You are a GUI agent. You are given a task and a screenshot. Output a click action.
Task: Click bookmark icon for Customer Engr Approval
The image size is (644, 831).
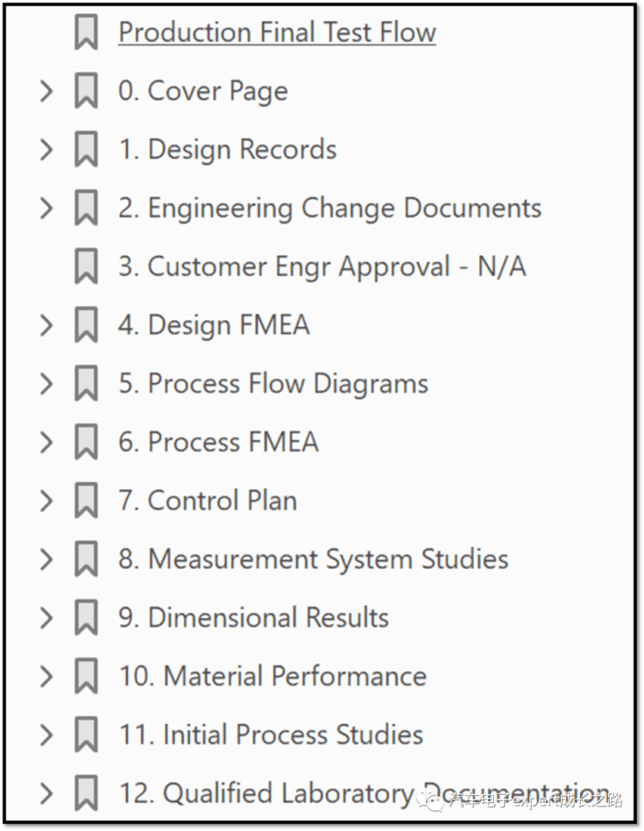click(x=86, y=266)
